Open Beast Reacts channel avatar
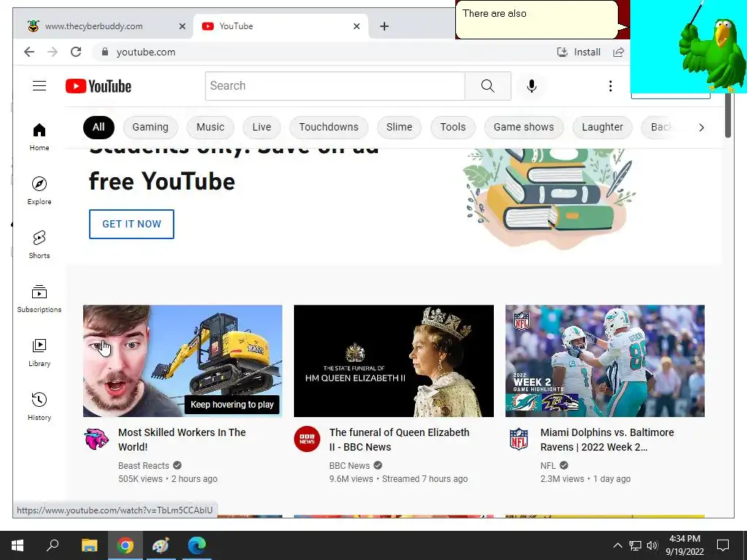 point(96,439)
